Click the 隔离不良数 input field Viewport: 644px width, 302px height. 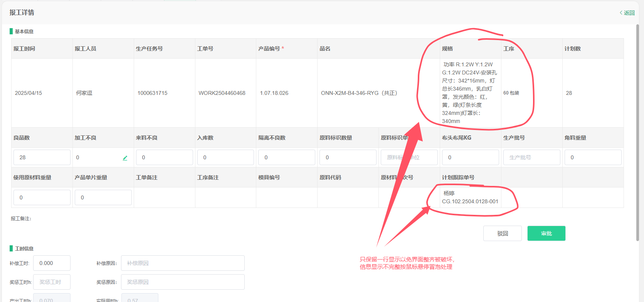pyautogui.click(x=287, y=157)
